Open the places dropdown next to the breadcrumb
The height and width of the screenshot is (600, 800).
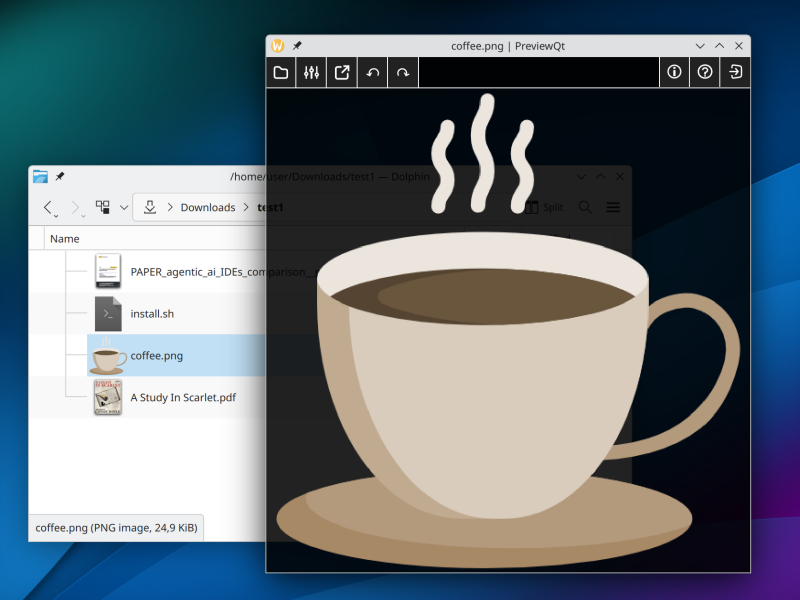tap(150, 207)
